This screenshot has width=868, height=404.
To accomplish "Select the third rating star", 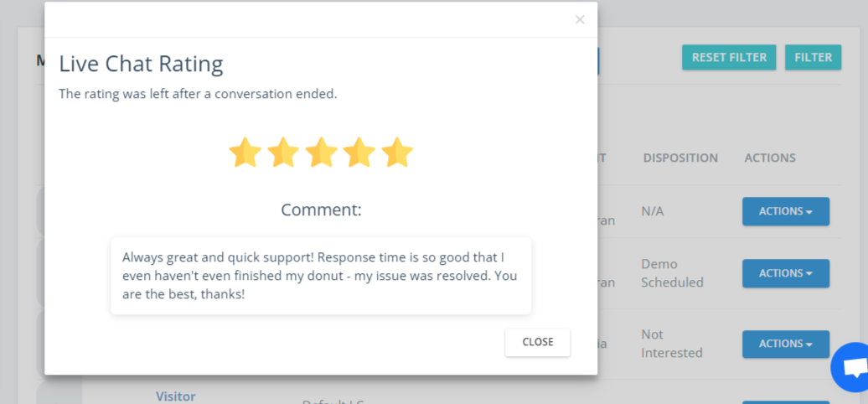I will point(321,153).
